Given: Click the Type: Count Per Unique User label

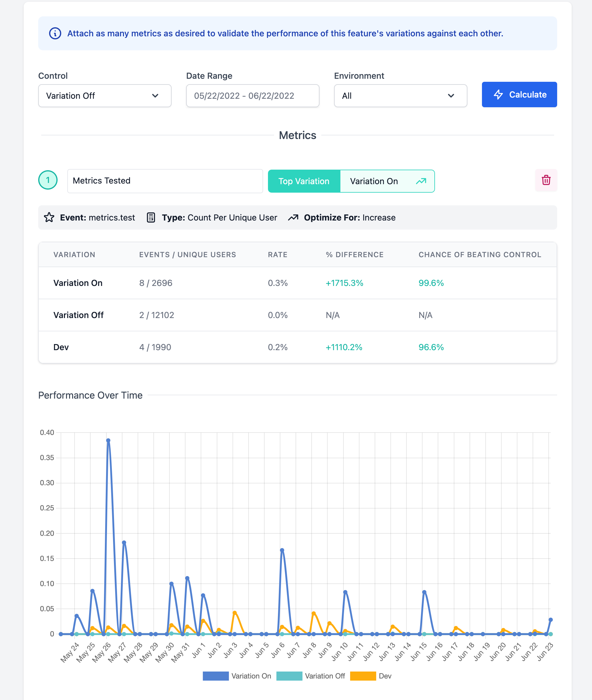Looking at the screenshot, I should pyautogui.click(x=219, y=217).
